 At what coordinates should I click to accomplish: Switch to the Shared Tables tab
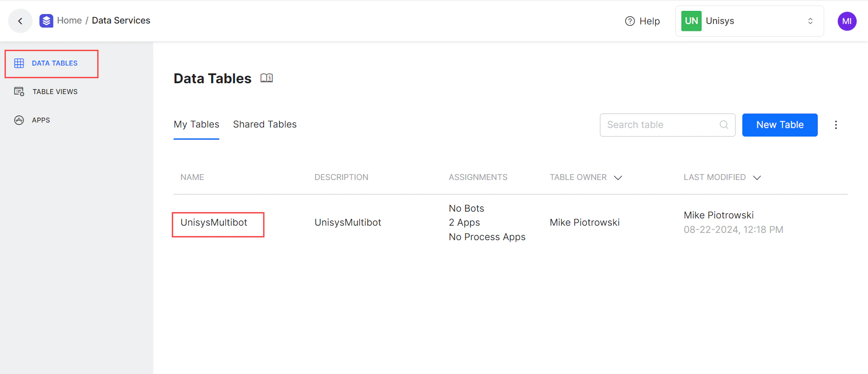coord(264,124)
